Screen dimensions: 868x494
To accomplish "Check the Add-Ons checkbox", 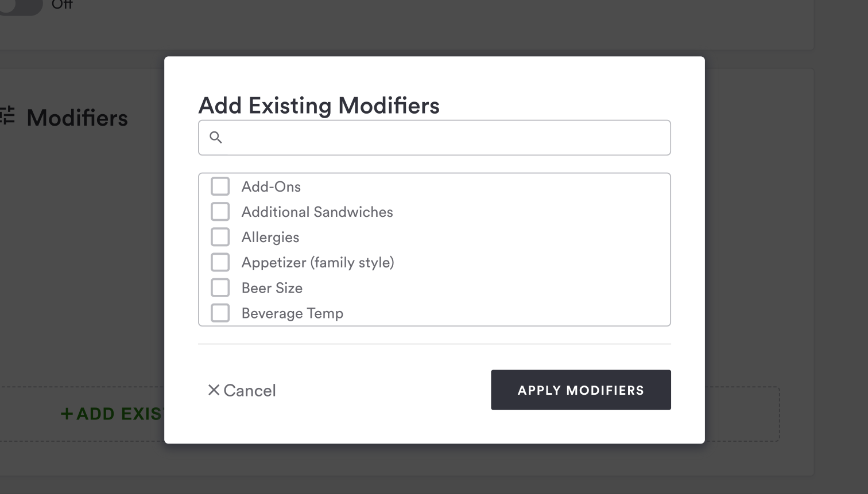I will tap(220, 186).
